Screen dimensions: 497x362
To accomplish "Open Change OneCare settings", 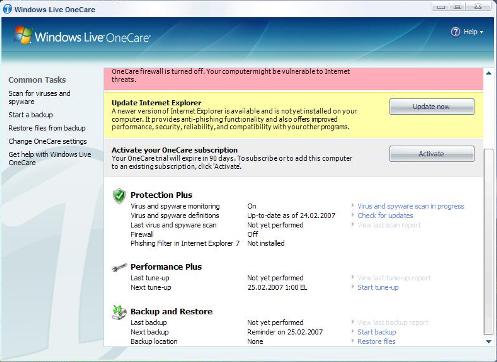I will point(48,141).
